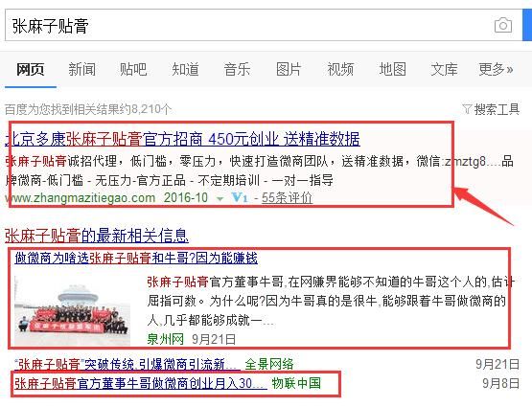Open 张麻子贴膏的最新相关信息 heading link

tap(97, 236)
